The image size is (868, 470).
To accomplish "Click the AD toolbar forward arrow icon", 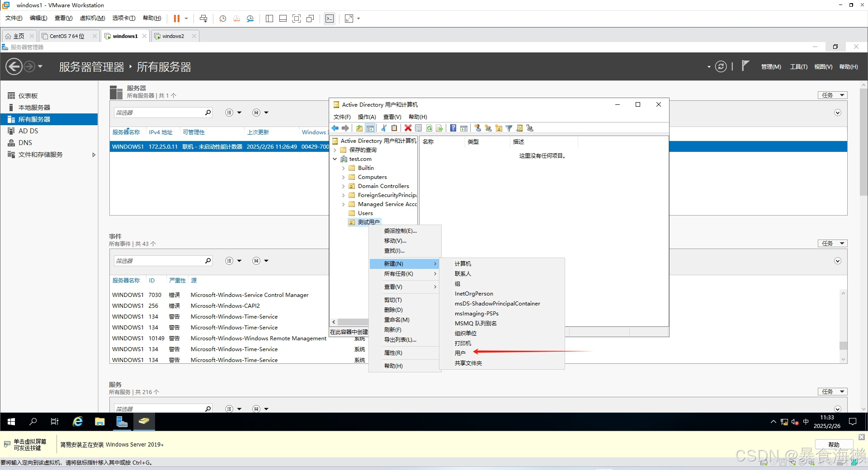I will pos(345,128).
